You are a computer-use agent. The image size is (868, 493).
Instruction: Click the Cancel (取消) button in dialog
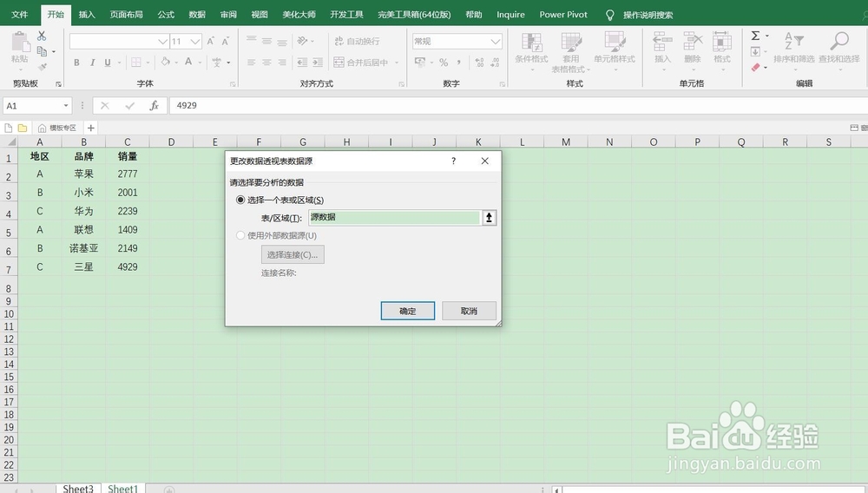(469, 311)
